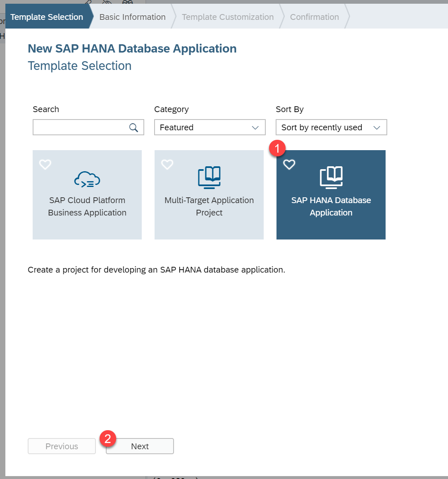Select Multi-Target Application Project tile
Viewport: 448px width, 479px height.
pos(209,195)
